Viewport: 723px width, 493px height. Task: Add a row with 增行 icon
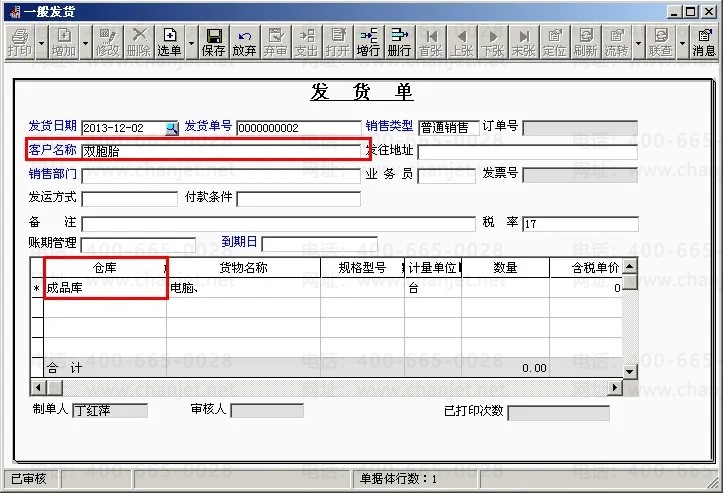[x=368, y=42]
